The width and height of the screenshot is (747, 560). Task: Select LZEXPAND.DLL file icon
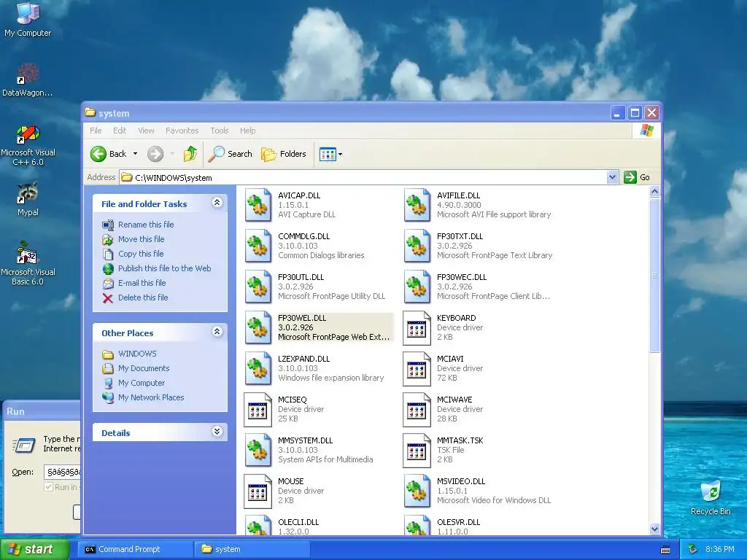click(x=258, y=368)
